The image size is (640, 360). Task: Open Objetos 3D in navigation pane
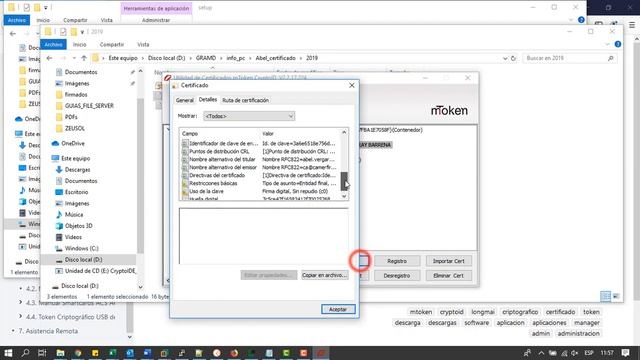click(x=78, y=226)
